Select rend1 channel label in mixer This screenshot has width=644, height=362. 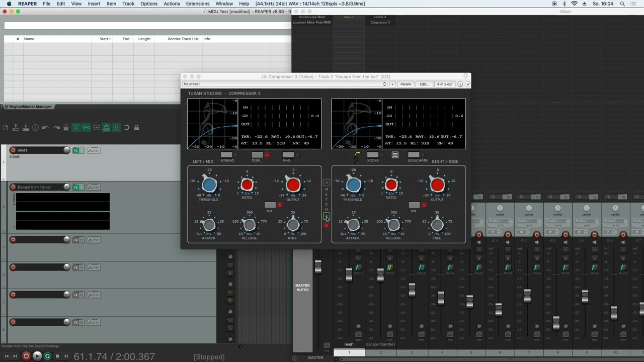349,344
